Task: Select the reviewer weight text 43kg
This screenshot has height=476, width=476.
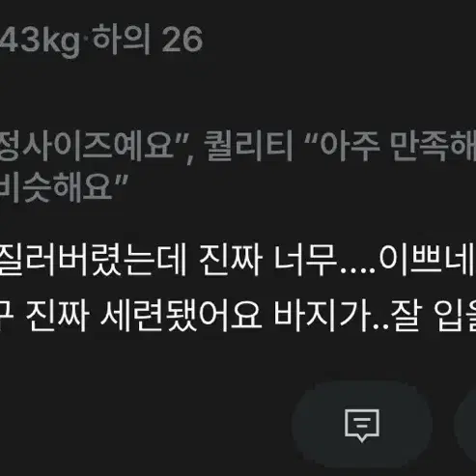Action: tap(40, 41)
